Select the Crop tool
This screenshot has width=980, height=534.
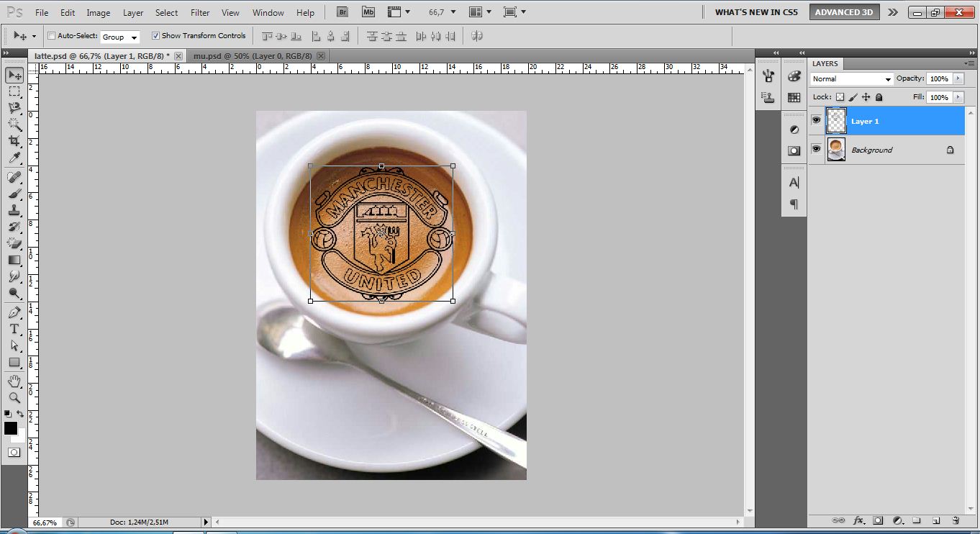(14, 141)
